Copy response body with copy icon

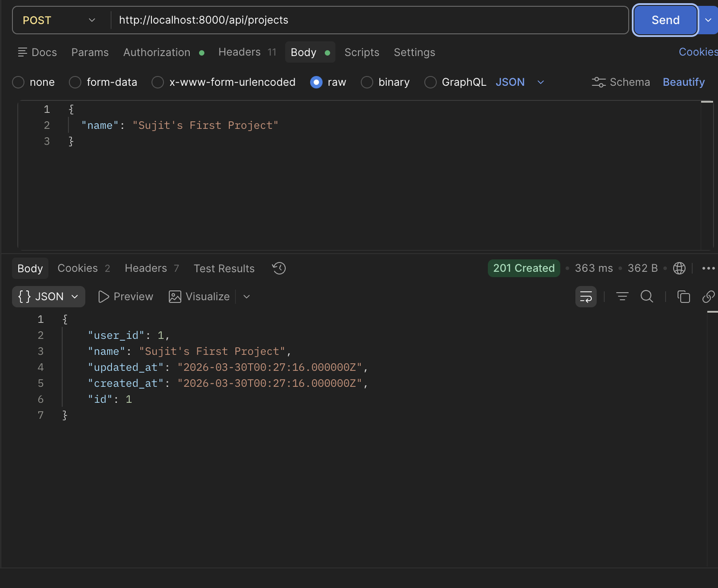(683, 297)
